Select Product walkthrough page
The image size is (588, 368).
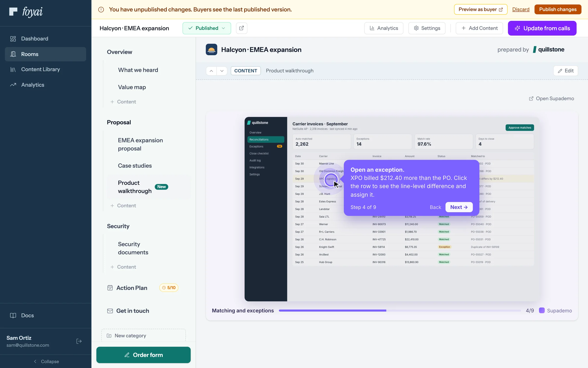pos(149,187)
